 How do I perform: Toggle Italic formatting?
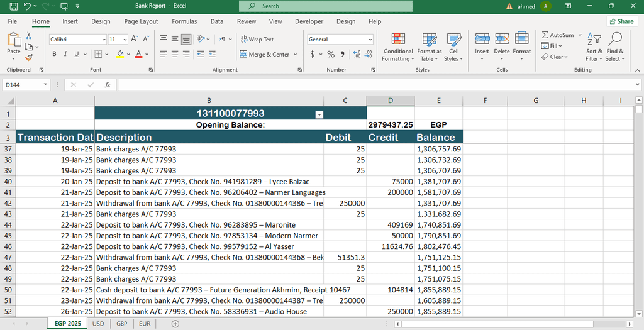(65, 55)
